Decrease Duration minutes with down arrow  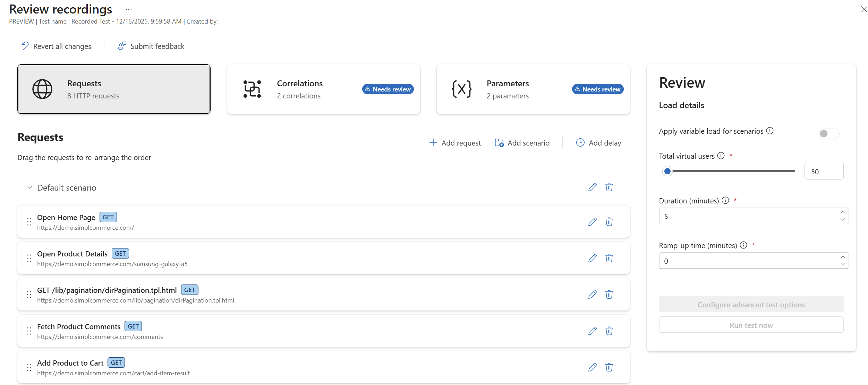pyautogui.click(x=843, y=220)
